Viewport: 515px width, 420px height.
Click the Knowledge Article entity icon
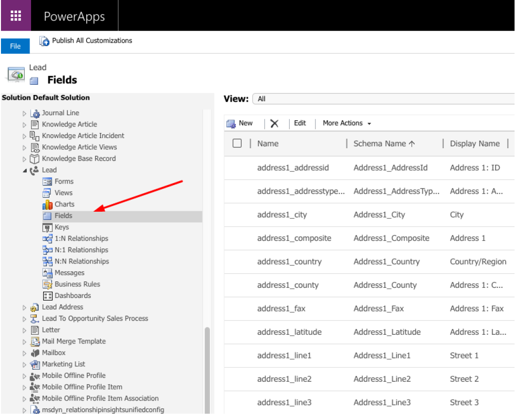pos(35,124)
